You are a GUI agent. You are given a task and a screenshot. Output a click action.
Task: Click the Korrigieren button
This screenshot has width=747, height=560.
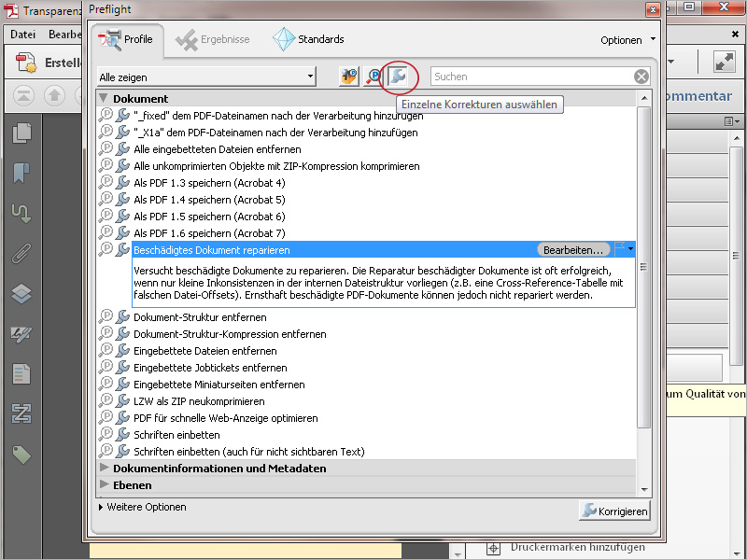pyautogui.click(x=614, y=511)
